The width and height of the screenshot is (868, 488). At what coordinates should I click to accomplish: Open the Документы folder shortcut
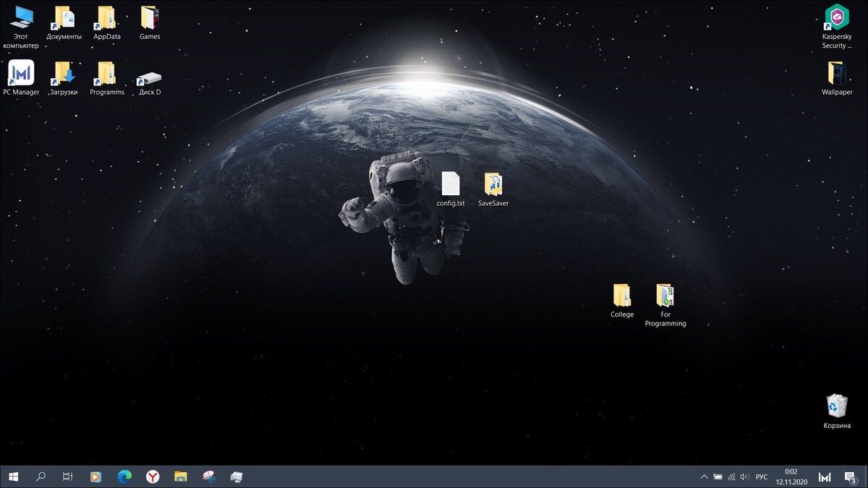[64, 22]
